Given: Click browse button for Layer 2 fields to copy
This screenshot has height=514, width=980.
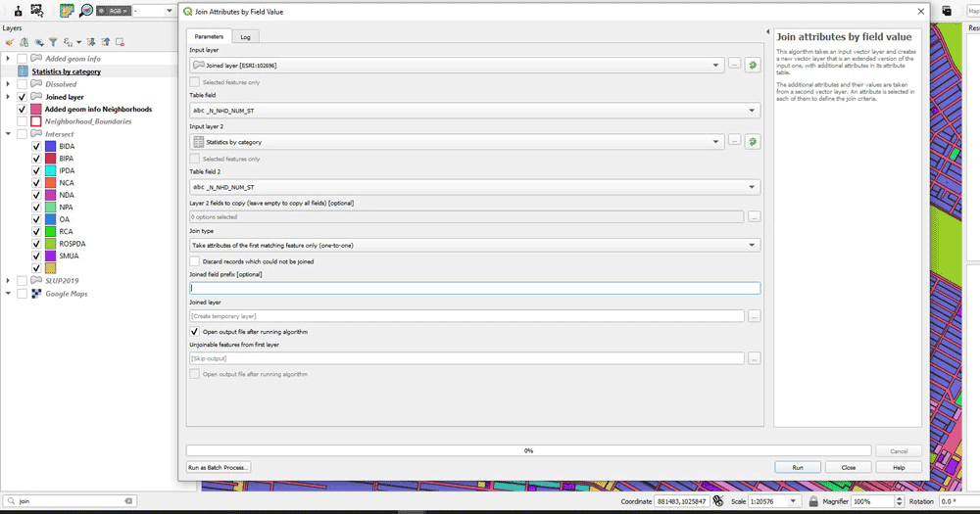Looking at the screenshot, I should [x=754, y=216].
